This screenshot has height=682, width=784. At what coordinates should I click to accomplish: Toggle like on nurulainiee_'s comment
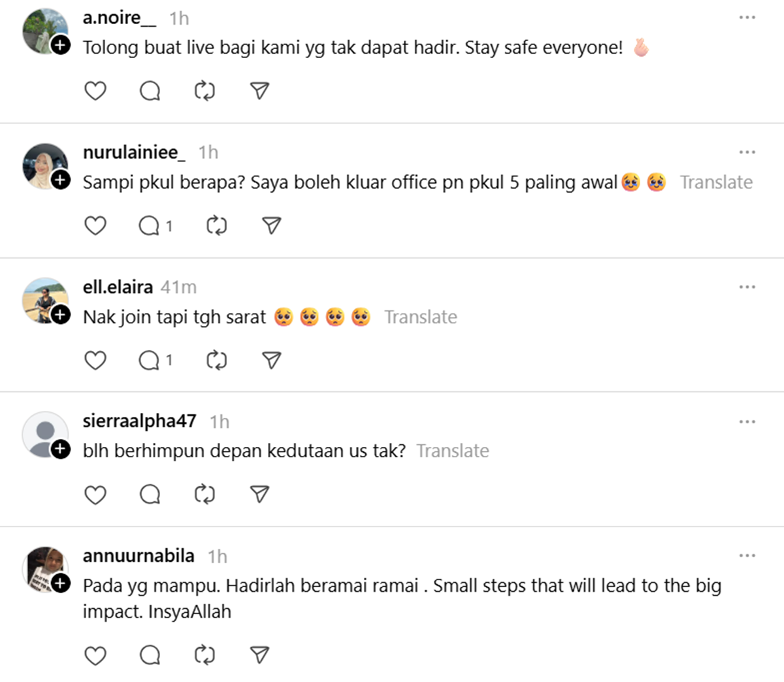pos(95,226)
